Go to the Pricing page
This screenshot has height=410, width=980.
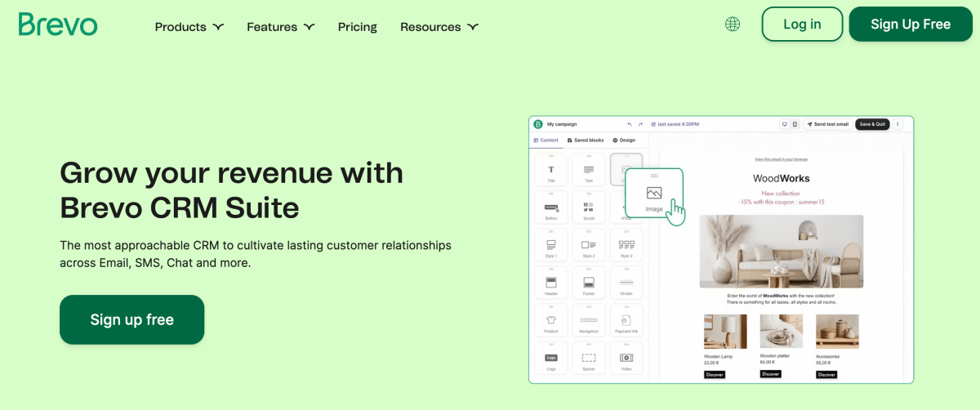click(358, 27)
